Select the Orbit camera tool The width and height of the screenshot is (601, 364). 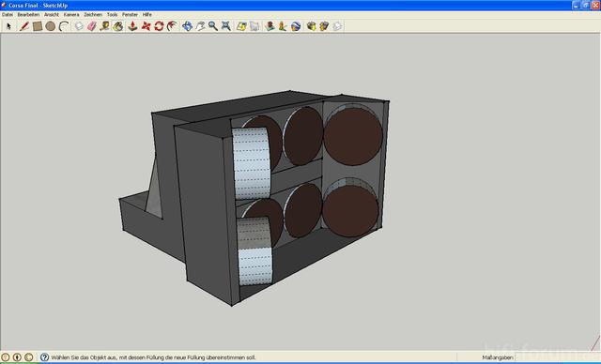[187, 26]
